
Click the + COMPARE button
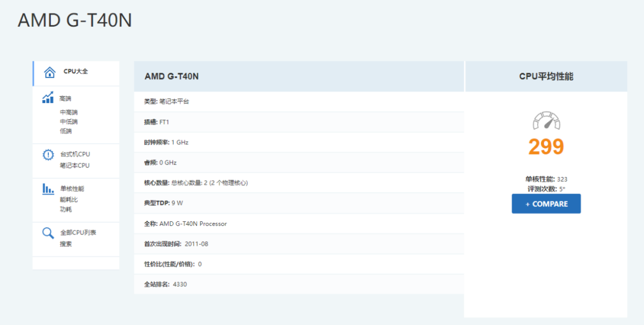tap(546, 204)
